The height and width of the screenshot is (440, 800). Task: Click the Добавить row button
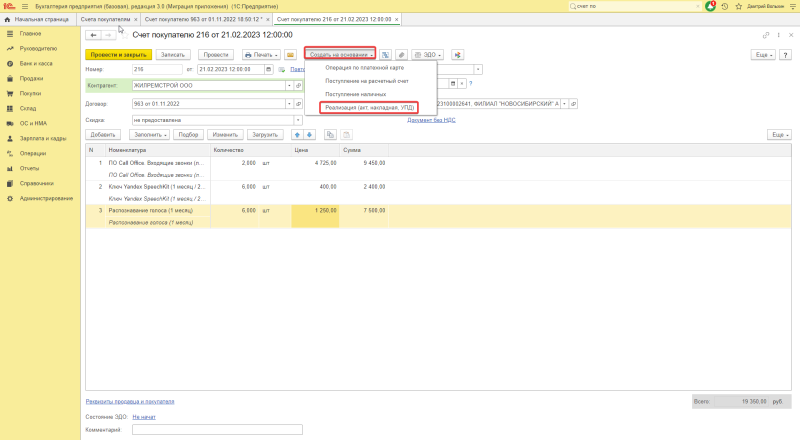(103, 135)
